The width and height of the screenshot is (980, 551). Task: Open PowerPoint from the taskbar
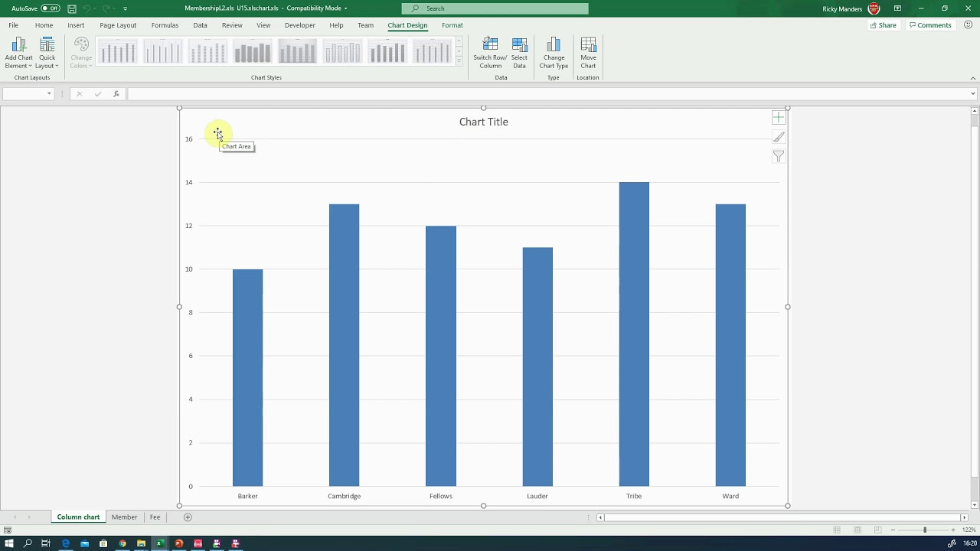coord(179,543)
